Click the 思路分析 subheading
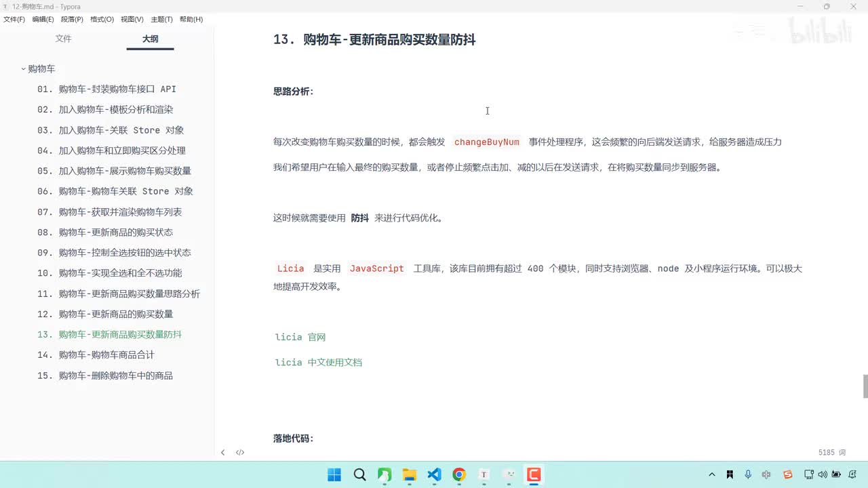 294,91
